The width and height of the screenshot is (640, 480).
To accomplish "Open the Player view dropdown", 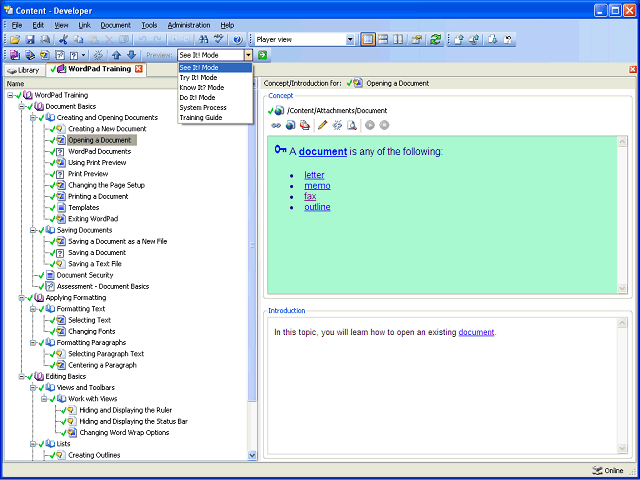I will click(x=350, y=40).
